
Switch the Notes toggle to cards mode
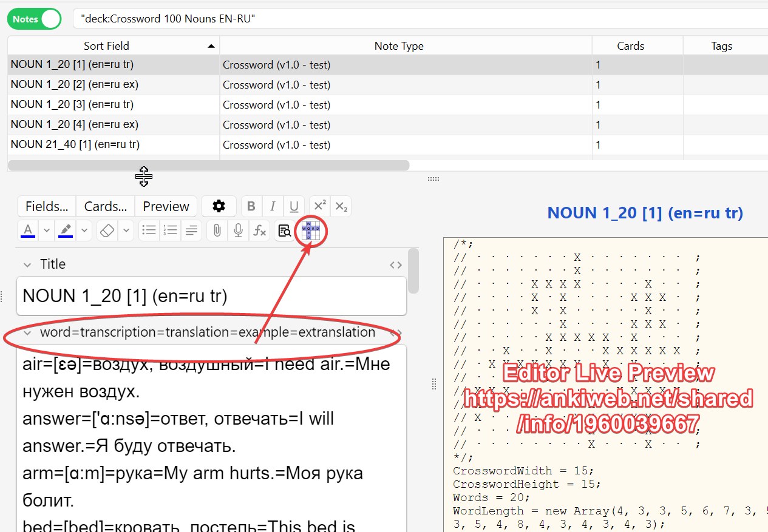(x=35, y=19)
